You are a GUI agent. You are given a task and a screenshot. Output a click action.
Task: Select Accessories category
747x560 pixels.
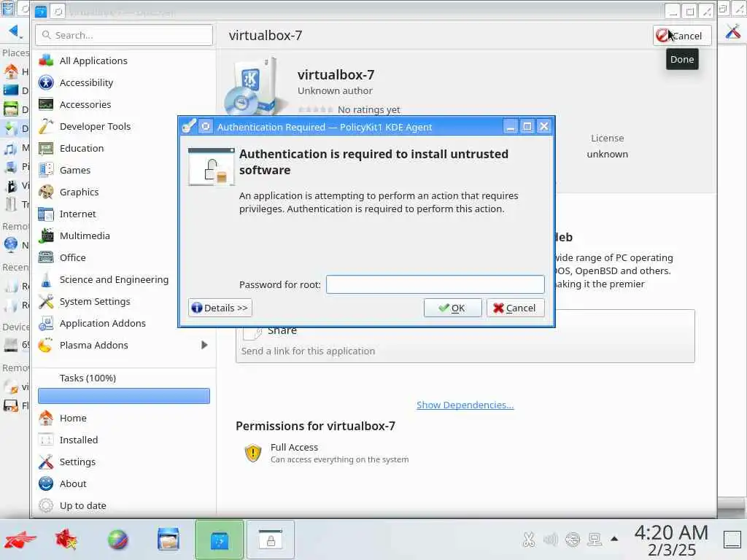point(124,104)
